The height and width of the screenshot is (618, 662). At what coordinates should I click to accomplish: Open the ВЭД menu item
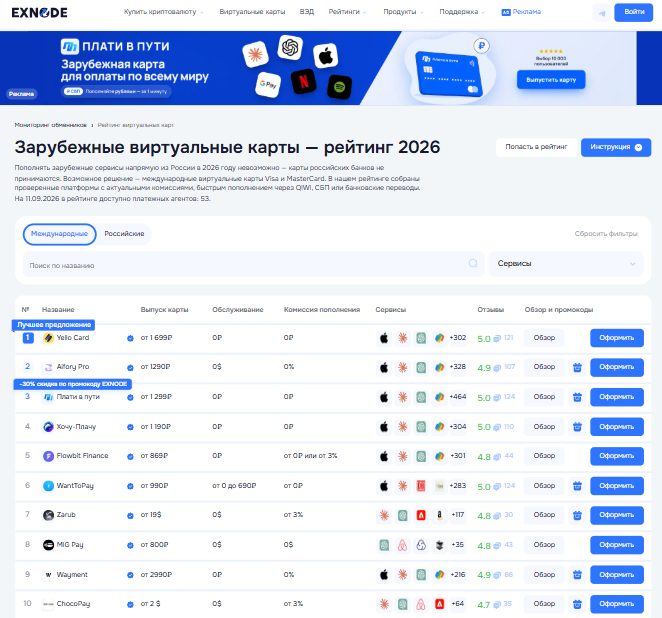[x=307, y=12]
